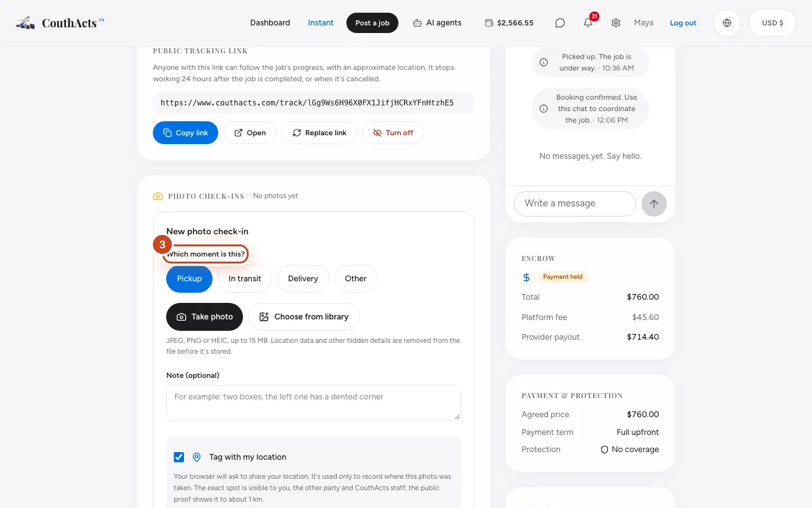
Task: Copy the public tracking link
Action: [185, 133]
